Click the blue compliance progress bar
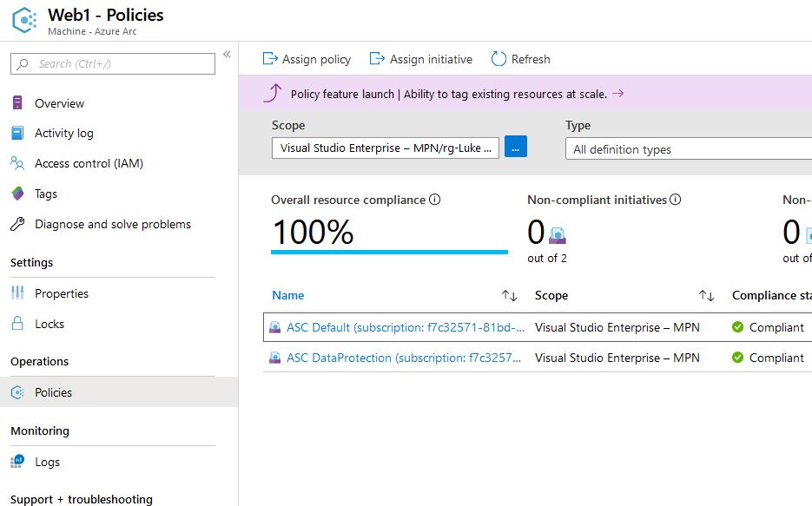This screenshot has width=812, height=506. [389, 252]
